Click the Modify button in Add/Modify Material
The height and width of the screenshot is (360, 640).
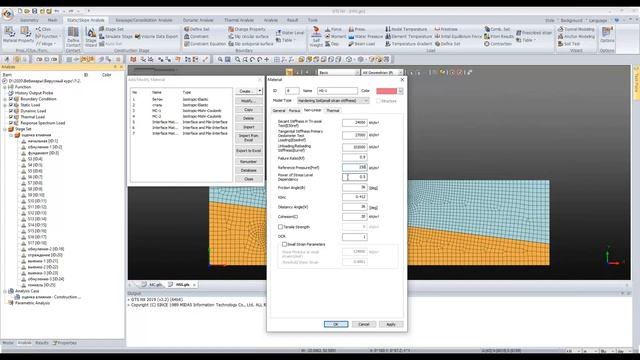(248, 101)
